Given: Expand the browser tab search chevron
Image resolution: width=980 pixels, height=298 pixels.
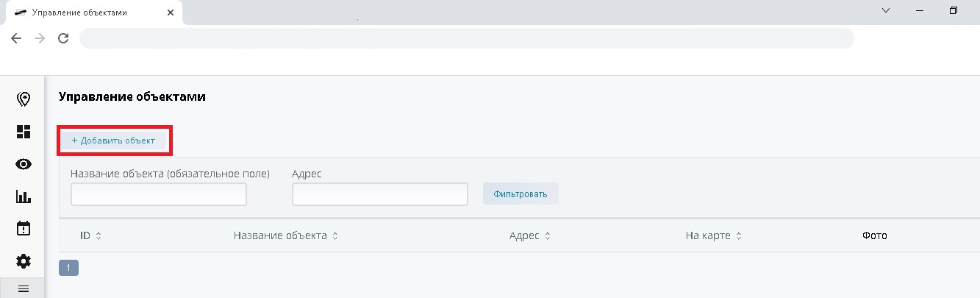Looking at the screenshot, I should 886,10.
